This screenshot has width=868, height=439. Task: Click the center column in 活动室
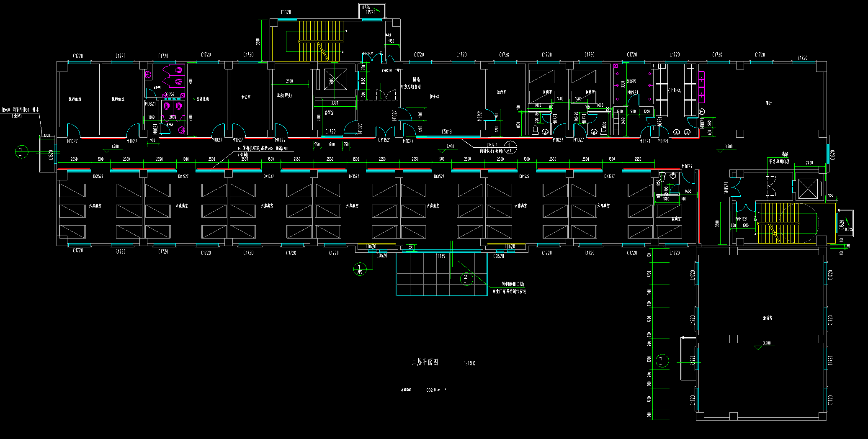[x=733, y=339]
